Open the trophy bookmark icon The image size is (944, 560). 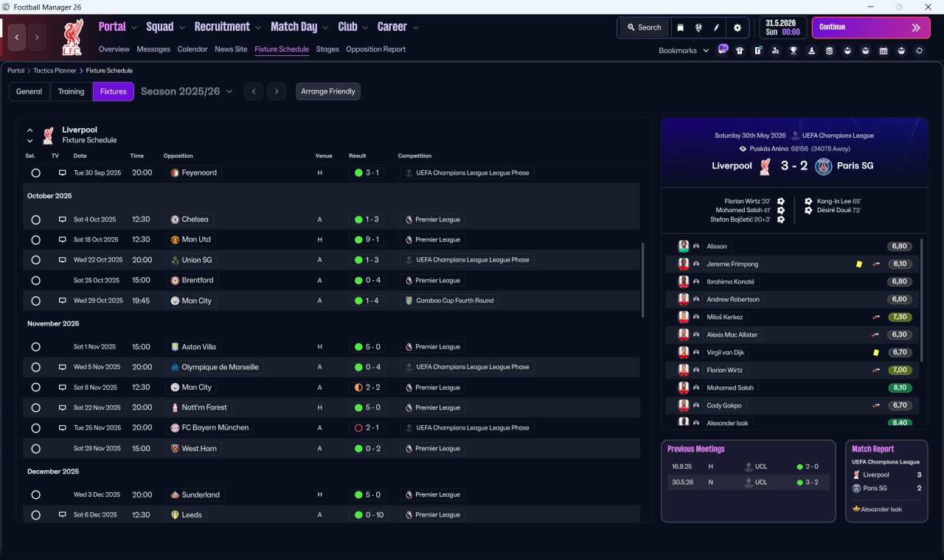(x=794, y=51)
